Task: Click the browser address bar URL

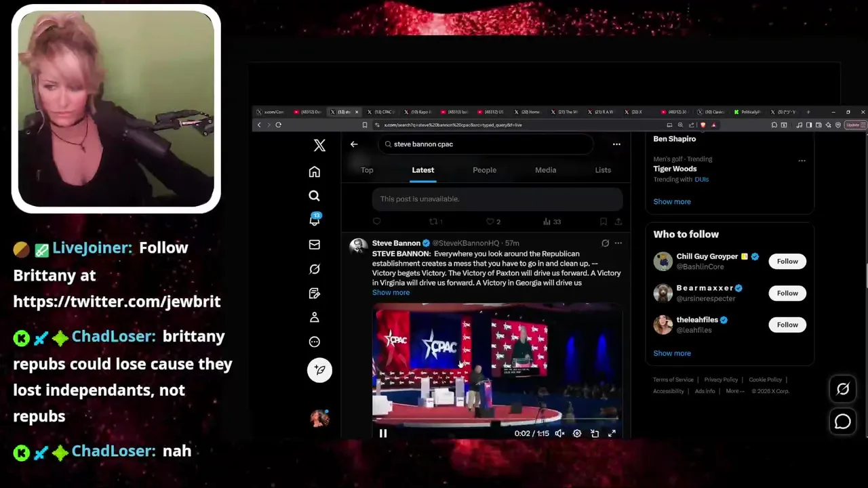Action: point(453,125)
